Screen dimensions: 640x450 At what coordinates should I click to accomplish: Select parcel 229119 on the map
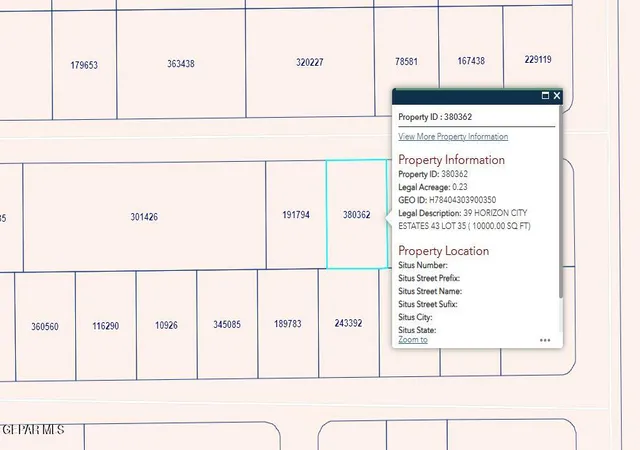[x=538, y=60]
